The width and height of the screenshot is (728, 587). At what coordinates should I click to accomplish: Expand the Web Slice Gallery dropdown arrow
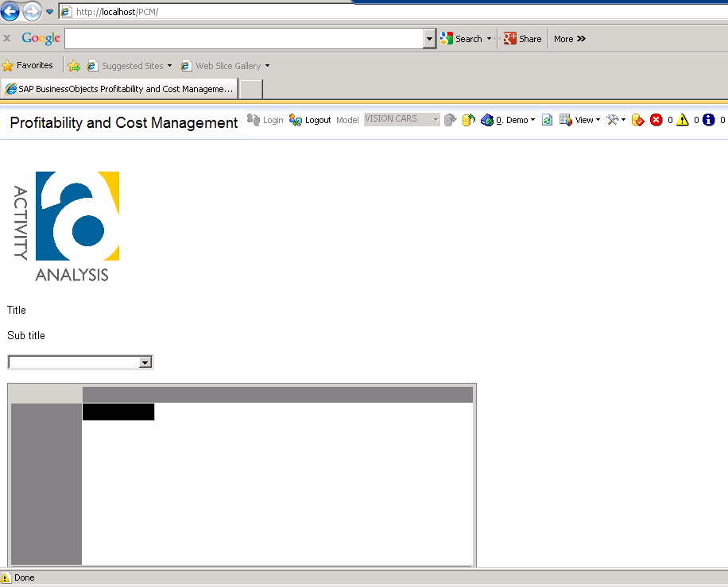tap(267, 66)
